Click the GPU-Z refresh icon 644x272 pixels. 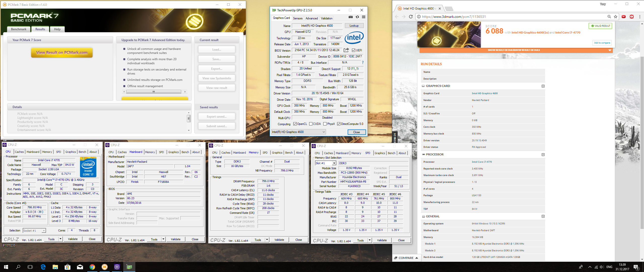coord(357,17)
